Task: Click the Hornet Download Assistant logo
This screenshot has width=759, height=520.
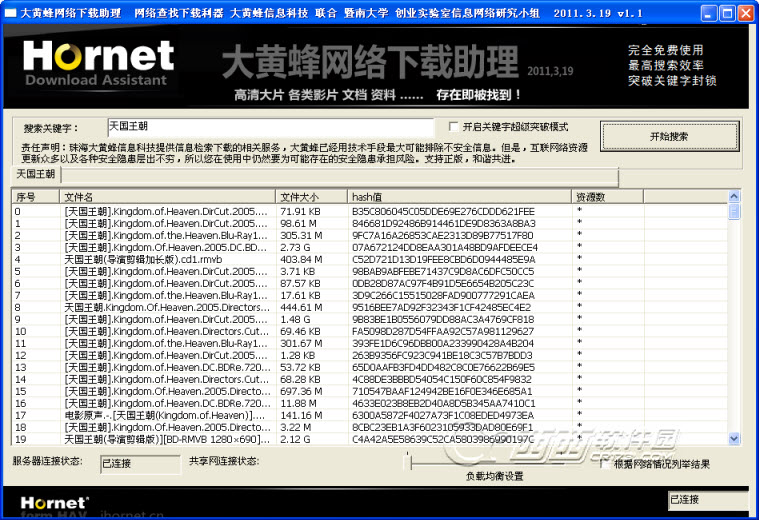Action: (x=98, y=63)
